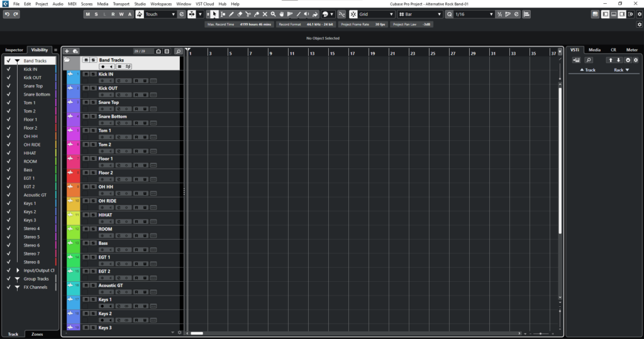
Task: Select the Object Selection arrow tool
Action: pyautogui.click(x=214, y=14)
